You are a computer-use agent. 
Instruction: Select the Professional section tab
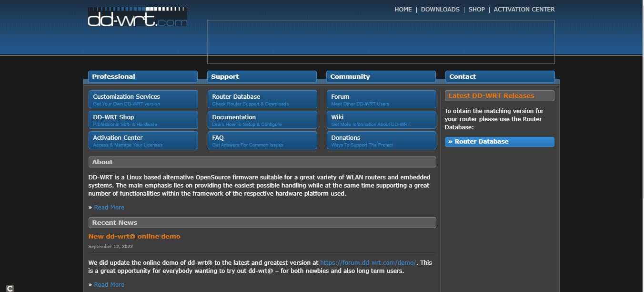tap(143, 76)
